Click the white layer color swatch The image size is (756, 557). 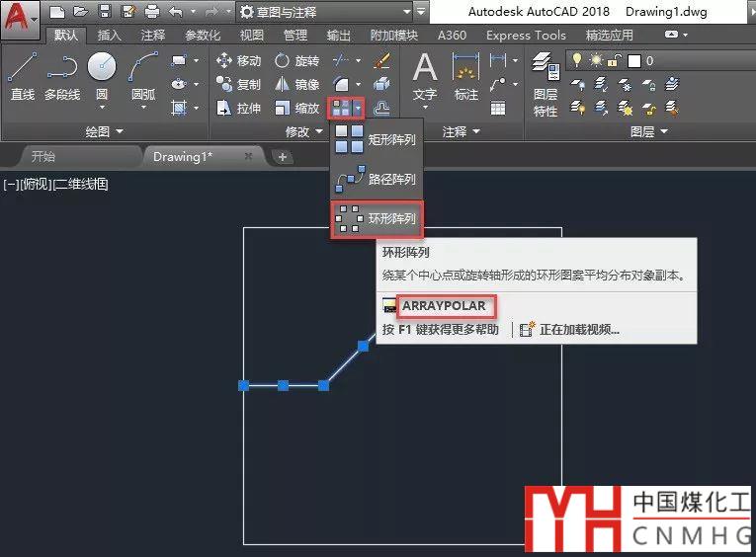(x=634, y=61)
